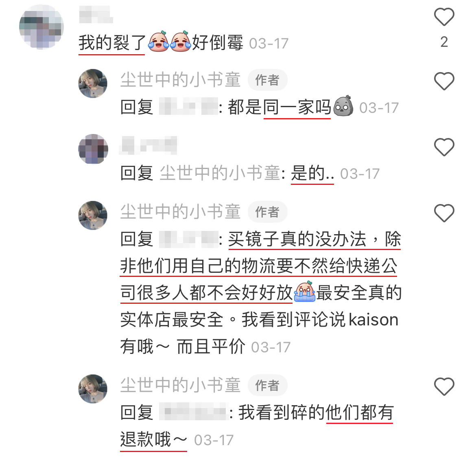The image size is (476, 461).
Task: Tap the 作者 badge on first author reply
Action: pyautogui.click(x=267, y=80)
